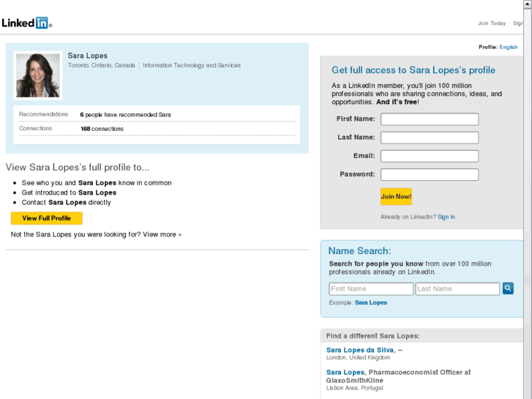
Task: Open Sara Lopes da Silva profile link
Action: tap(360, 350)
